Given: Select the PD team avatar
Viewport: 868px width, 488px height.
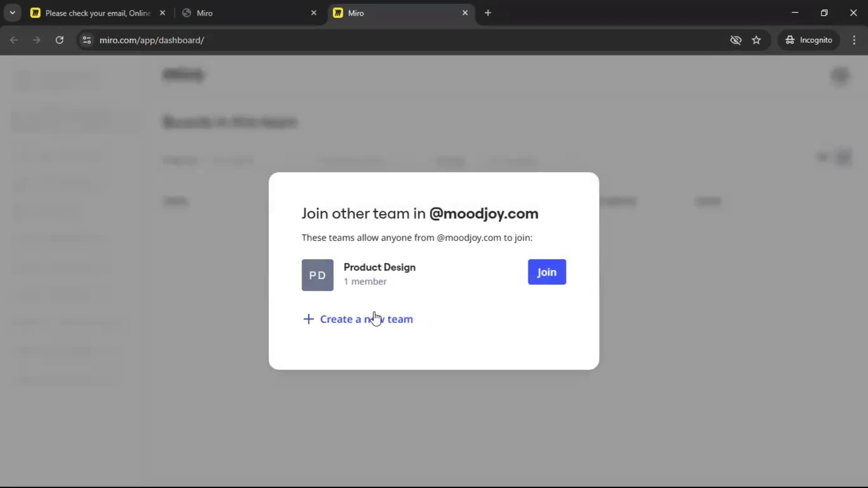Looking at the screenshot, I should click(x=317, y=275).
